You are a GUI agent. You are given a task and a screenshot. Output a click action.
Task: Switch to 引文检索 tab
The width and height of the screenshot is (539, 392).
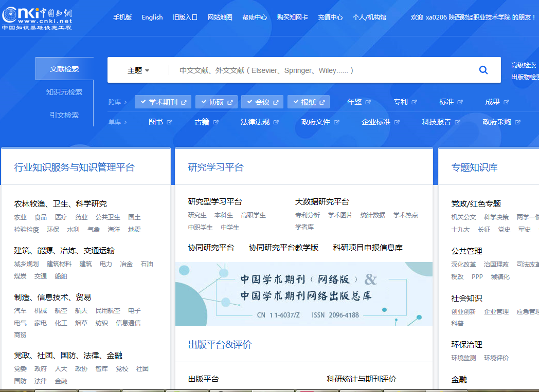point(64,115)
